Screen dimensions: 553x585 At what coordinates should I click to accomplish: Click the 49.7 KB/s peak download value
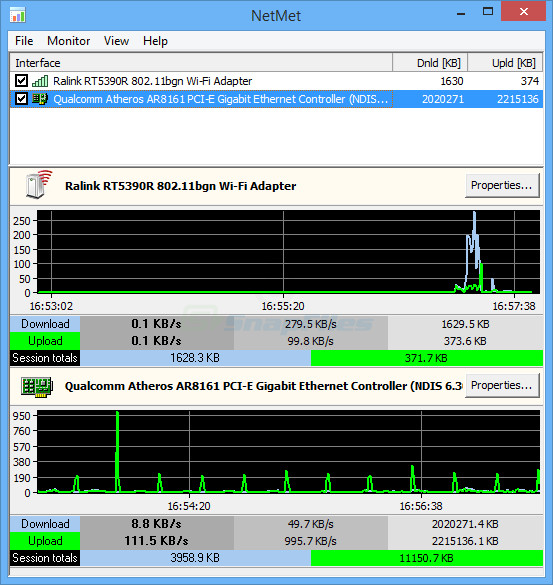[311, 524]
